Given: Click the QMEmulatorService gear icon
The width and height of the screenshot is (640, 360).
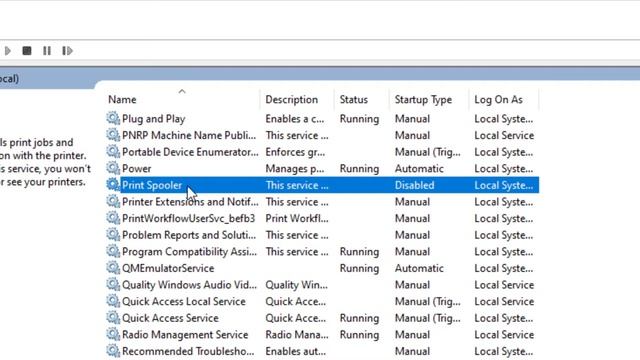Looking at the screenshot, I should (113, 268).
